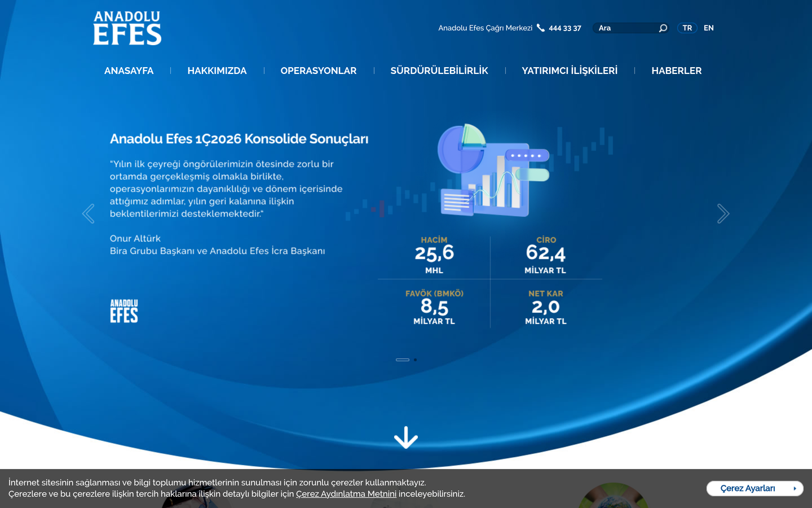Open the HABERLER menu

677,71
